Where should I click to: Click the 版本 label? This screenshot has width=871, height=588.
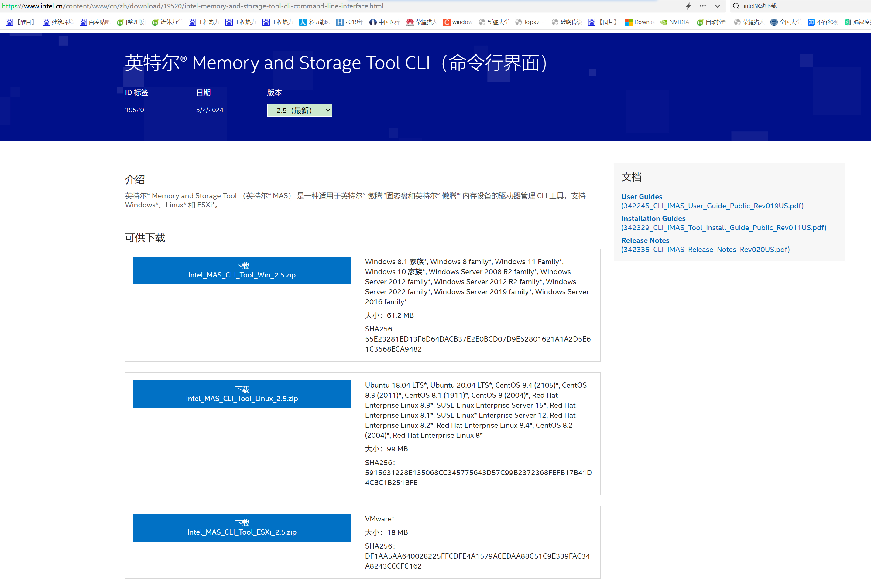tap(274, 93)
